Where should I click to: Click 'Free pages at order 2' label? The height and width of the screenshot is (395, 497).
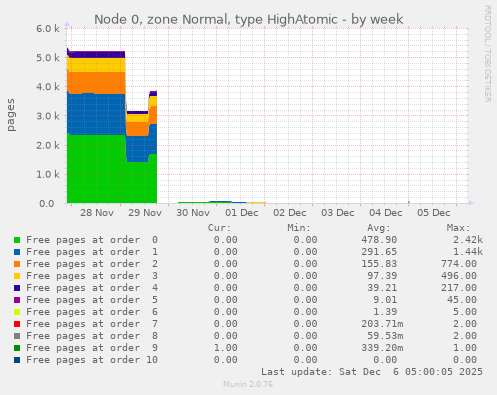coord(92,264)
